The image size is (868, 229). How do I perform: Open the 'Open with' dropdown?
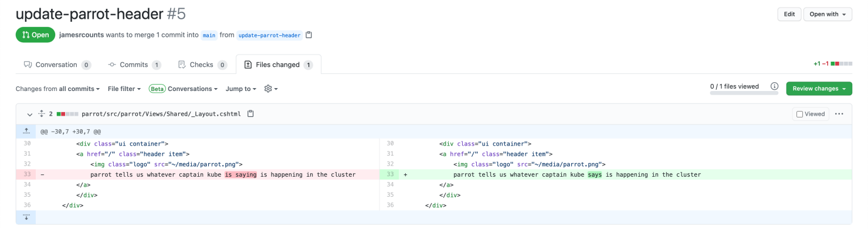point(827,14)
